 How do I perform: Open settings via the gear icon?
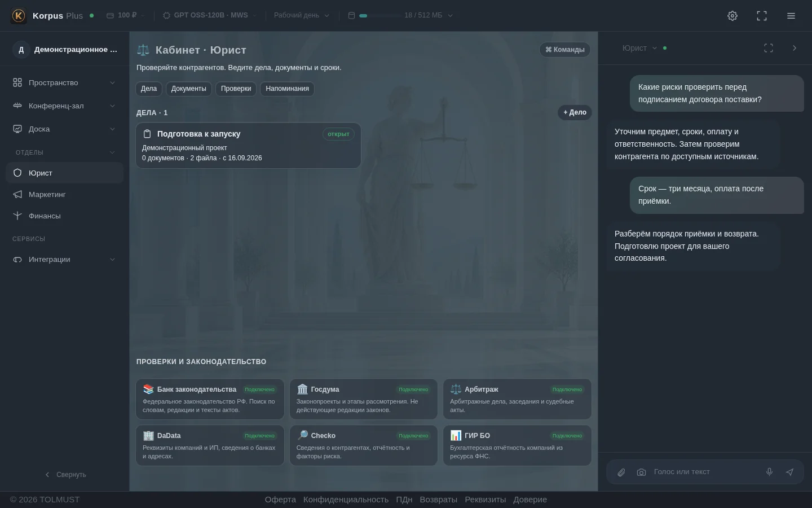point(732,16)
